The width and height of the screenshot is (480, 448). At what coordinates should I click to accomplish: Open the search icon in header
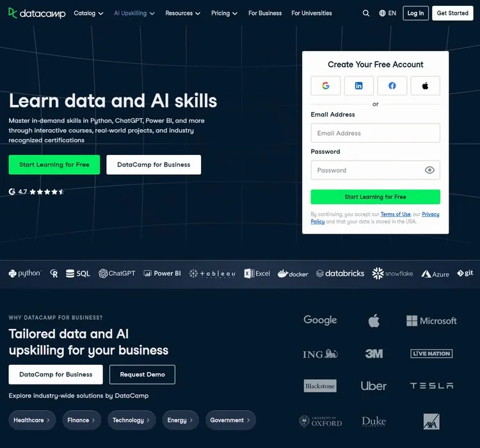[366, 13]
